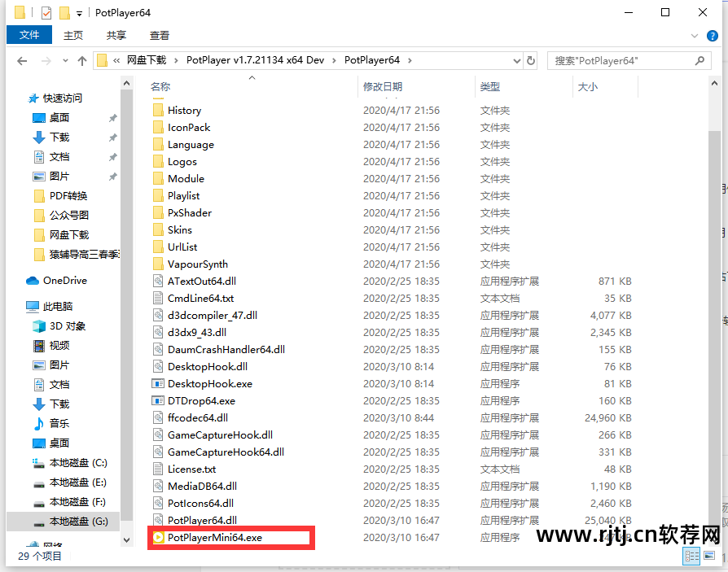
Task: Switch to details view icon
Action: (692, 556)
